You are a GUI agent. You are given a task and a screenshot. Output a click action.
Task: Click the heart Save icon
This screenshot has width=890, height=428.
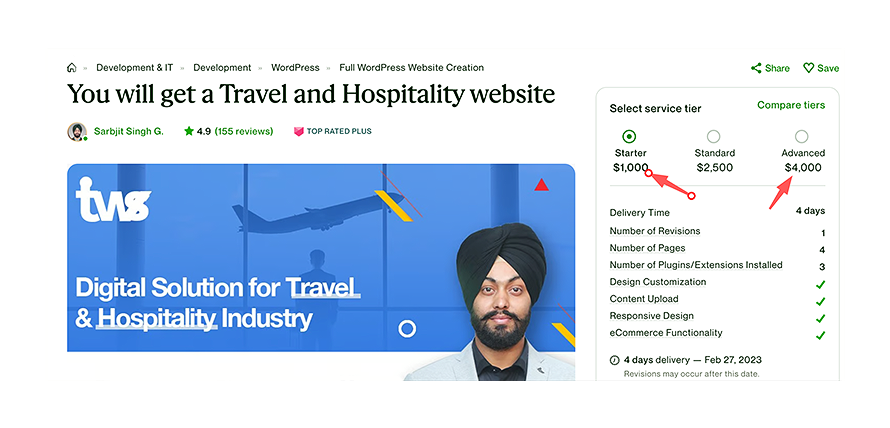(808, 68)
